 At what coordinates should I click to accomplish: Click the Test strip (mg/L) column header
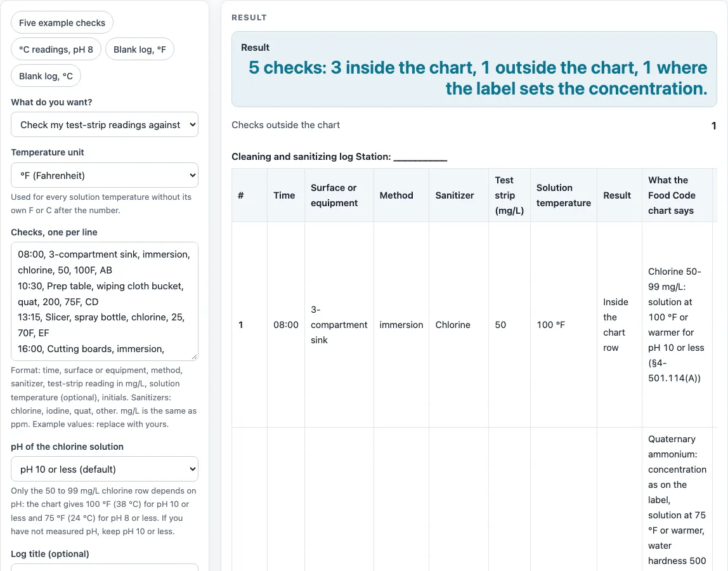click(x=509, y=195)
